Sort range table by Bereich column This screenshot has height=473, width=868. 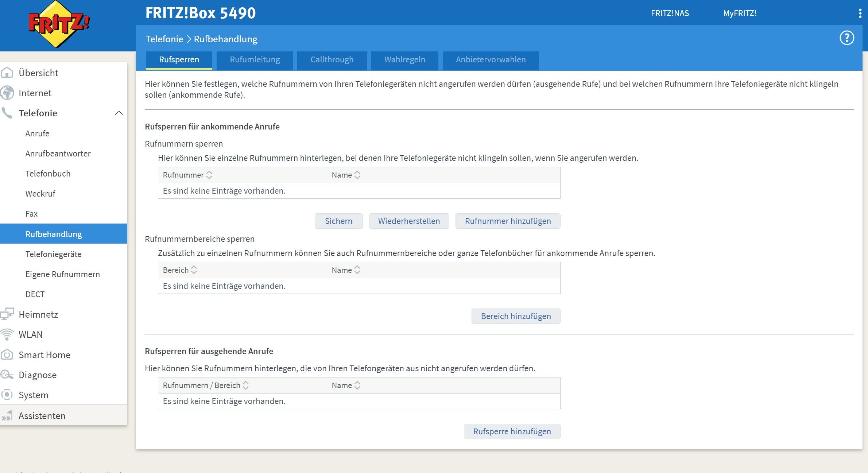(x=194, y=270)
